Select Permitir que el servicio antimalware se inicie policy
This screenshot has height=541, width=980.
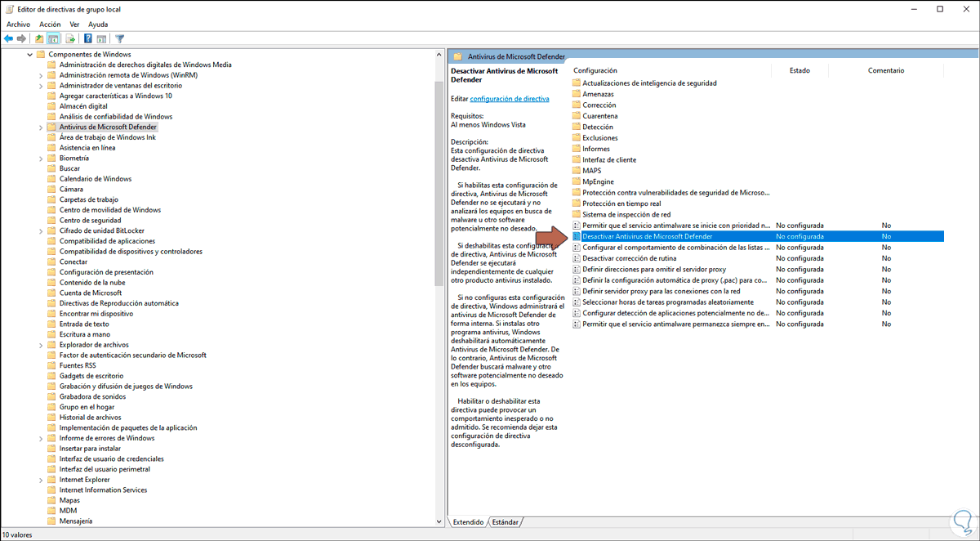[x=757, y=225]
